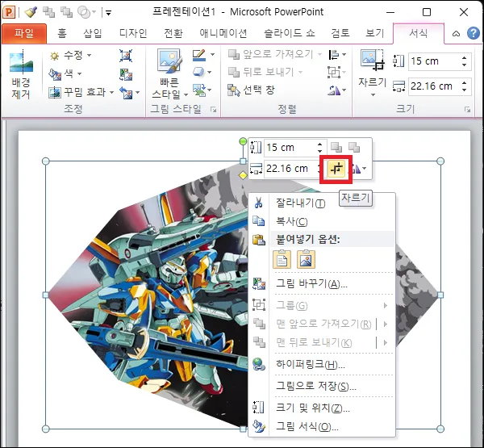Click mini toolbar send backward icon
This screenshot has height=448, width=484.
(x=354, y=148)
